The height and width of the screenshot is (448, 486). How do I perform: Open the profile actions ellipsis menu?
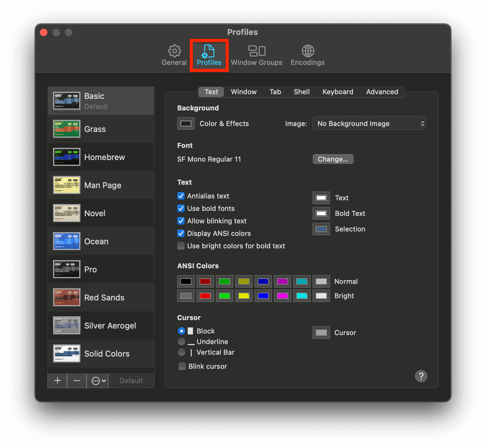[x=97, y=381]
